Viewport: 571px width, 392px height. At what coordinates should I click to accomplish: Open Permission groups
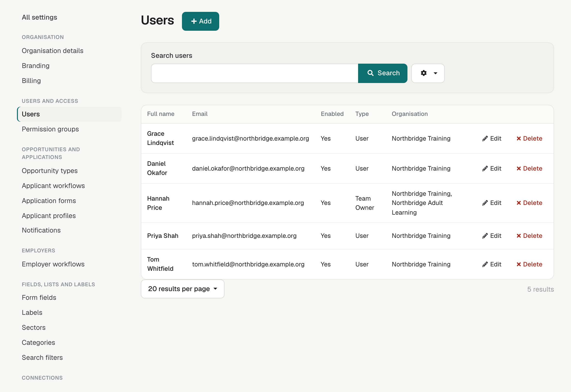pos(50,129)
